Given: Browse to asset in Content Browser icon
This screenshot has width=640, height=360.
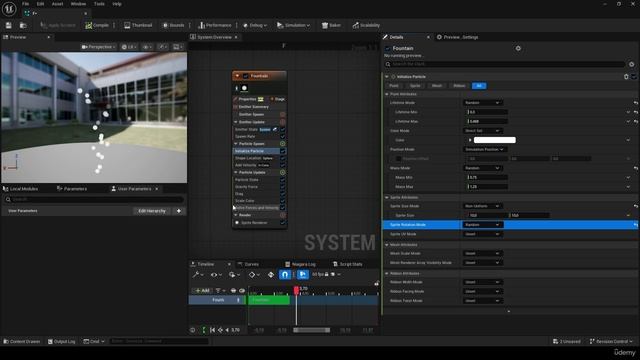Looking at the screenshot, I should click(23, 25).
